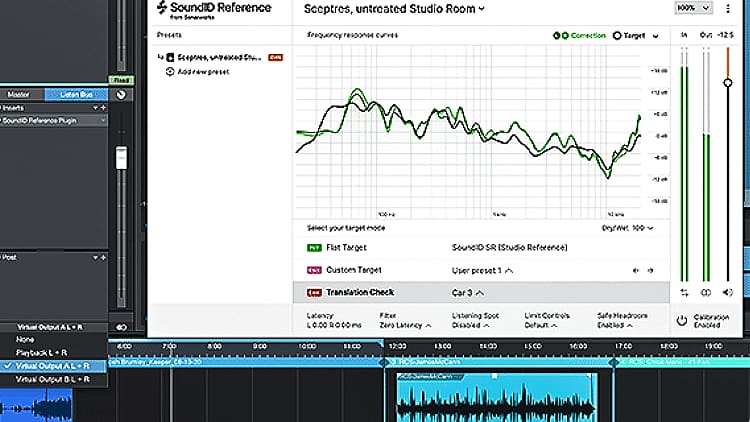Image resolution: width=750 pixels, height=422 pixels.
Task: Click the green Flat Target badge icon
Action: 314,247
